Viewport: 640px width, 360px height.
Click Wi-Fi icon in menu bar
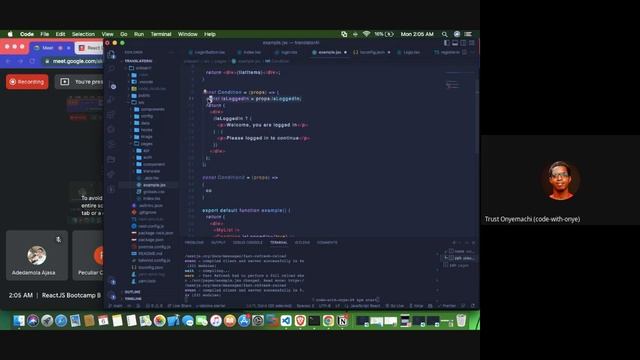point(366,34)
